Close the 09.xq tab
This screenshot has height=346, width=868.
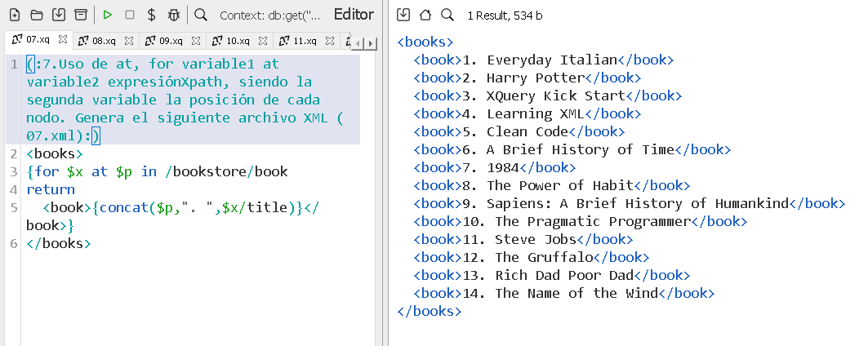point(196,40)
